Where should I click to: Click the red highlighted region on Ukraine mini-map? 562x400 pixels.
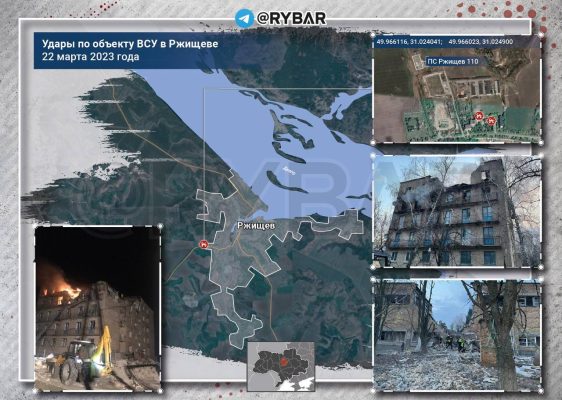pyautogui.click(x=285, y=359)
